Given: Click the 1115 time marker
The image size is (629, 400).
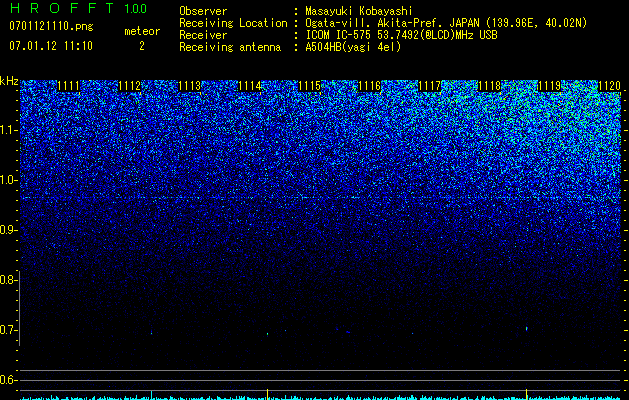Looking at the screenshot, I should tap(310, 86).
